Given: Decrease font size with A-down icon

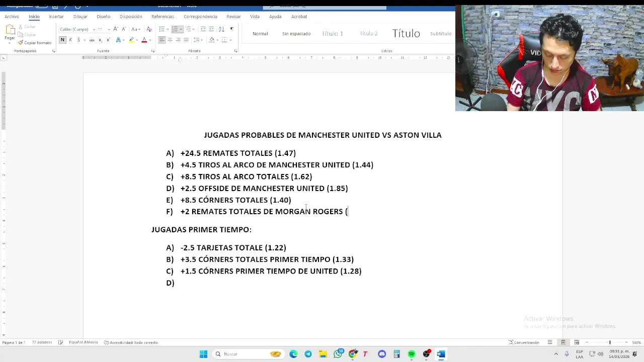Looking at the screenshot, I should pos(124,29).
